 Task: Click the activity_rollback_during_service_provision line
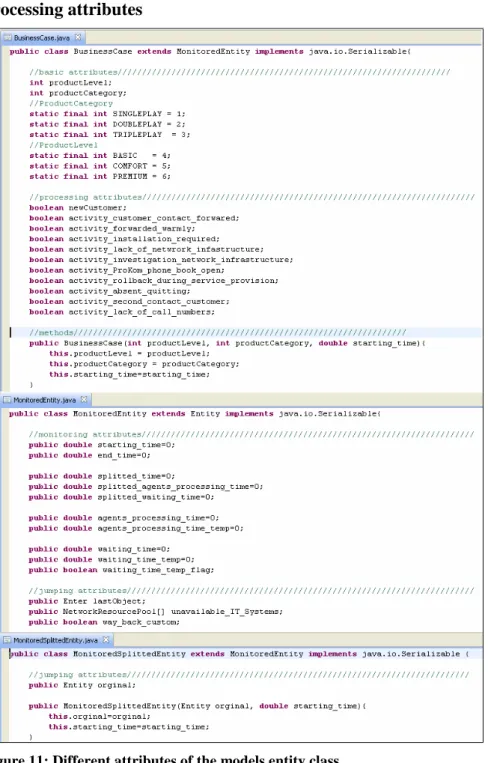154,281
